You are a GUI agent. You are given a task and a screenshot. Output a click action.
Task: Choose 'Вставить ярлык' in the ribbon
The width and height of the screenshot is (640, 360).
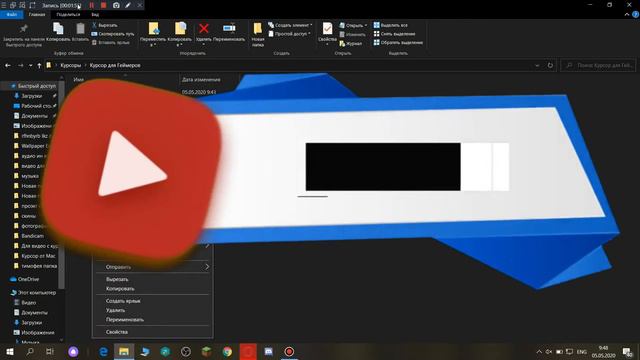coord(111,42)
